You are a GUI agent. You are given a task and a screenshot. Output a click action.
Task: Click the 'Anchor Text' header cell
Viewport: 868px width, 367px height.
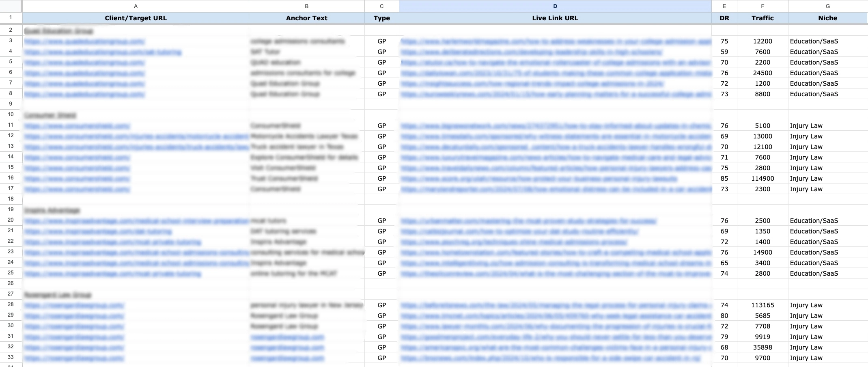(x=306, y=18)
